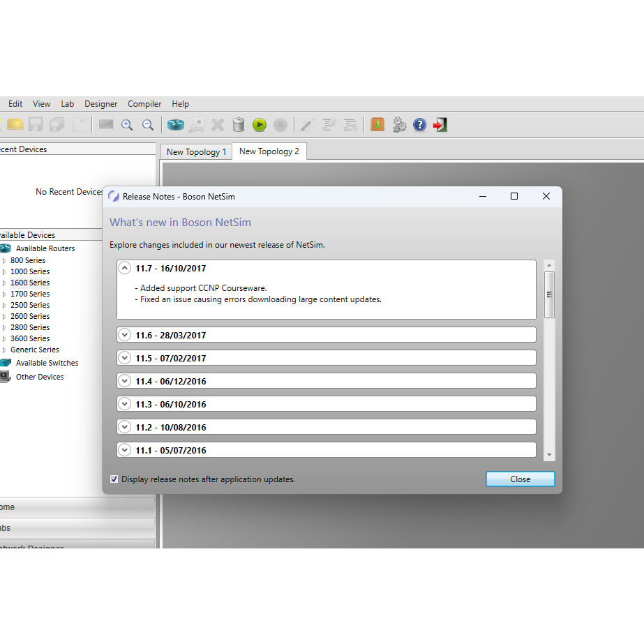
Task: Open the Compiler menu
Action: point(144,104)
